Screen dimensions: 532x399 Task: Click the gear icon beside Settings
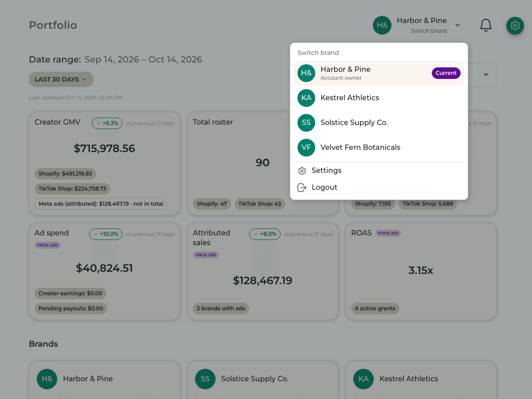pyautogui.click(x=302, y=170)
